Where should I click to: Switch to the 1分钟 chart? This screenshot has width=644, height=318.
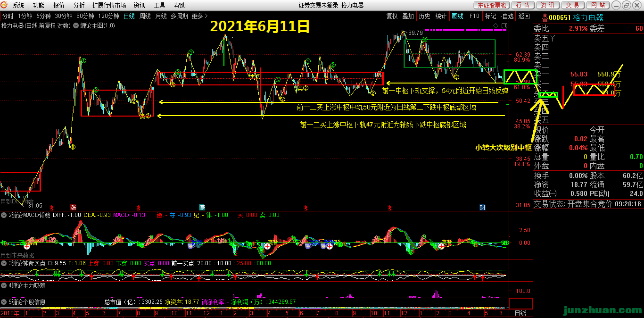(25, 16)
